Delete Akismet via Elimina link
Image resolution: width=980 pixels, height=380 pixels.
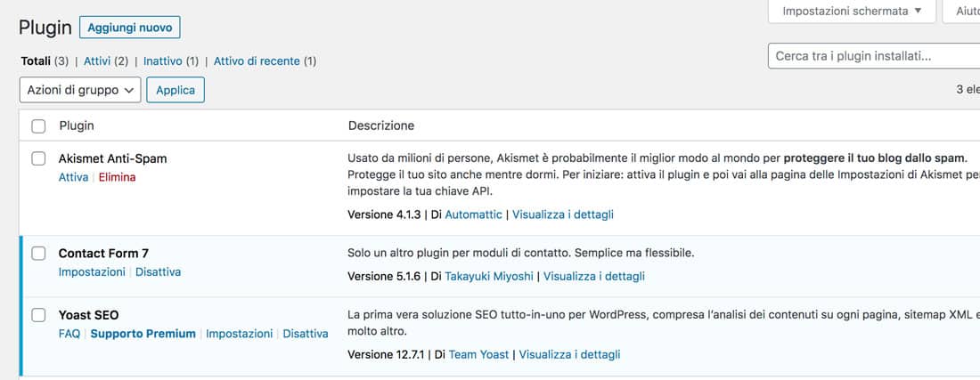point(117,177)
